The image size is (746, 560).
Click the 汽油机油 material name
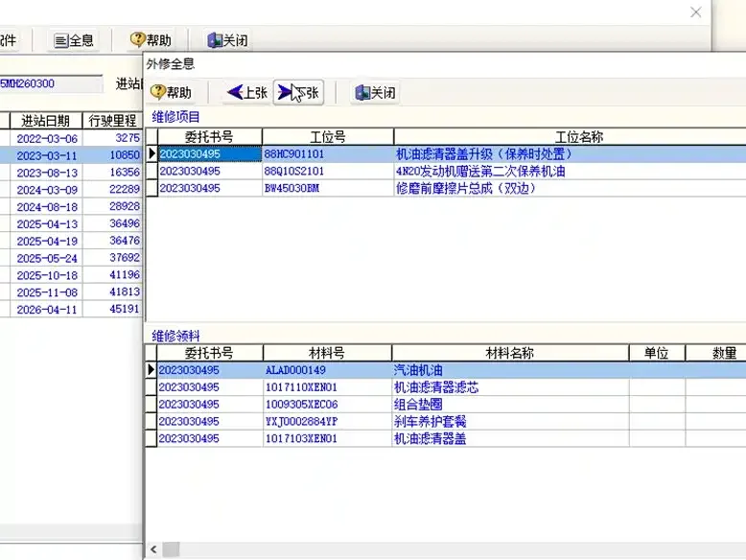point(418,370)
